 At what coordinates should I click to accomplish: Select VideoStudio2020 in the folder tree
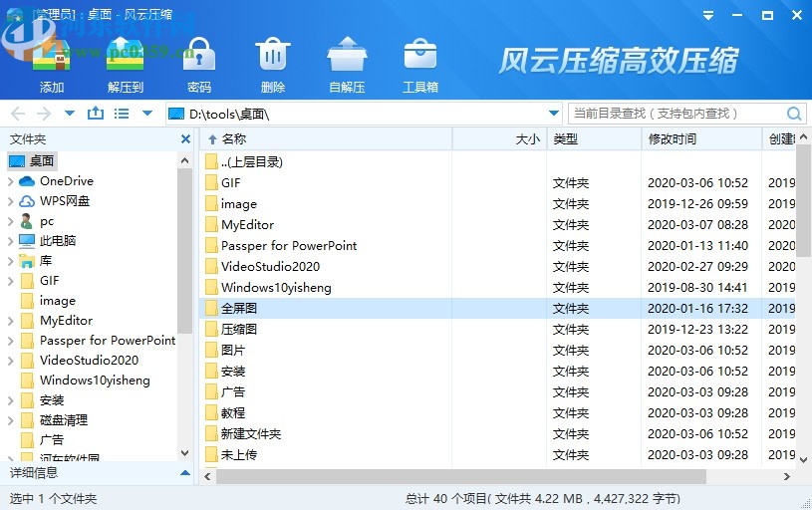point(89,361)
